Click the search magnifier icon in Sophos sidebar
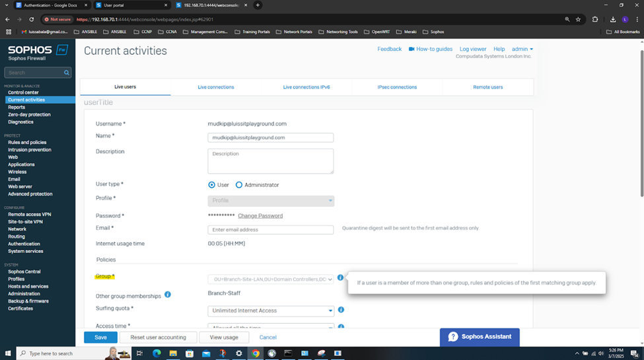644x360 pixels. click(67, 73)
